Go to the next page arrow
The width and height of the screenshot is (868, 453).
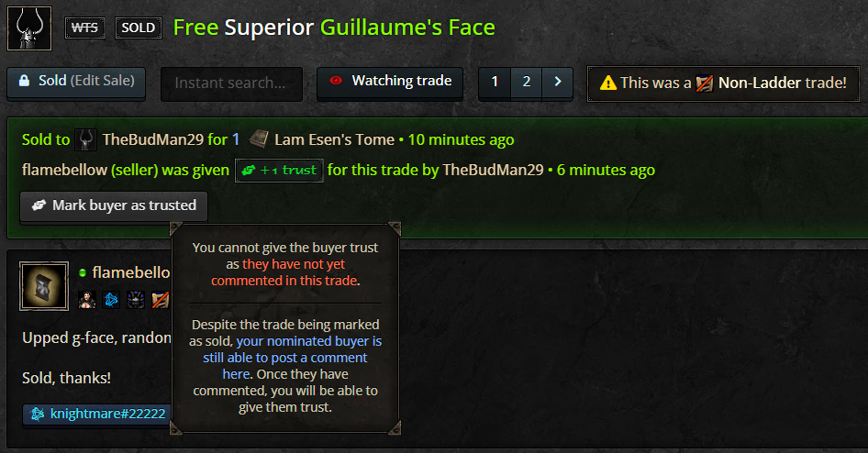click(x=558, y=83)
